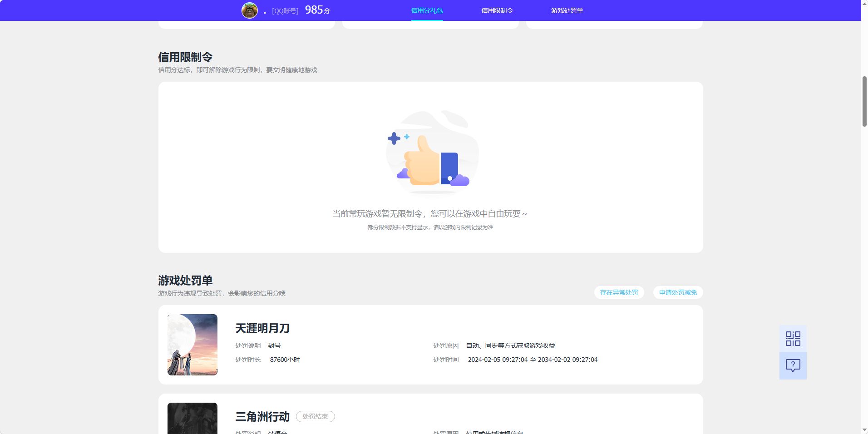Click the vertical scrollbar thumb
The image size is (868, 434).
click(x=864, y=101)
